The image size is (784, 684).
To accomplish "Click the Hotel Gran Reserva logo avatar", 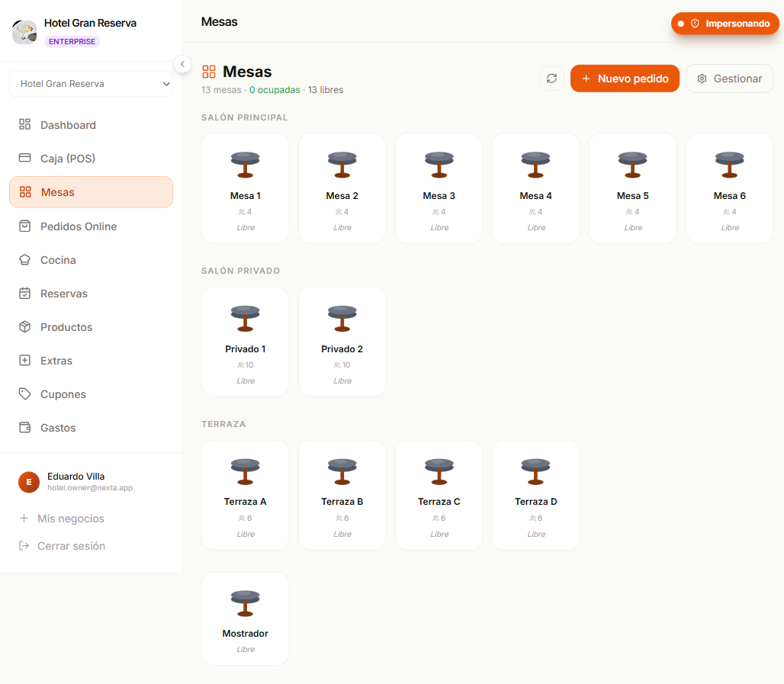I will pyautogui.click(x=24, y=32).
